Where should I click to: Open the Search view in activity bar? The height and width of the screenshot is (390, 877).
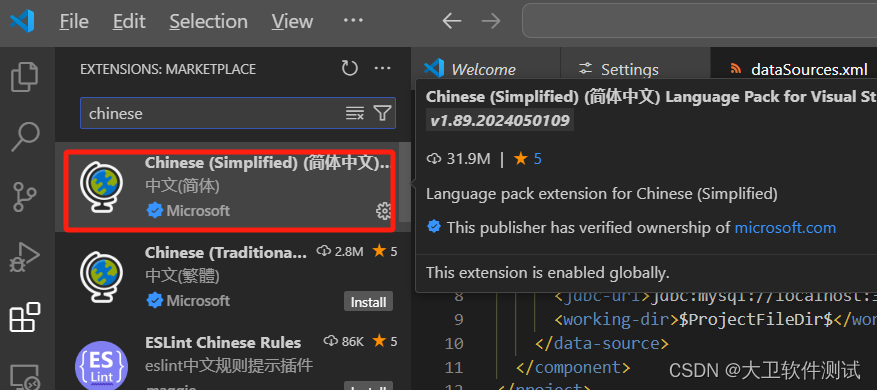(x=25, y=137)
